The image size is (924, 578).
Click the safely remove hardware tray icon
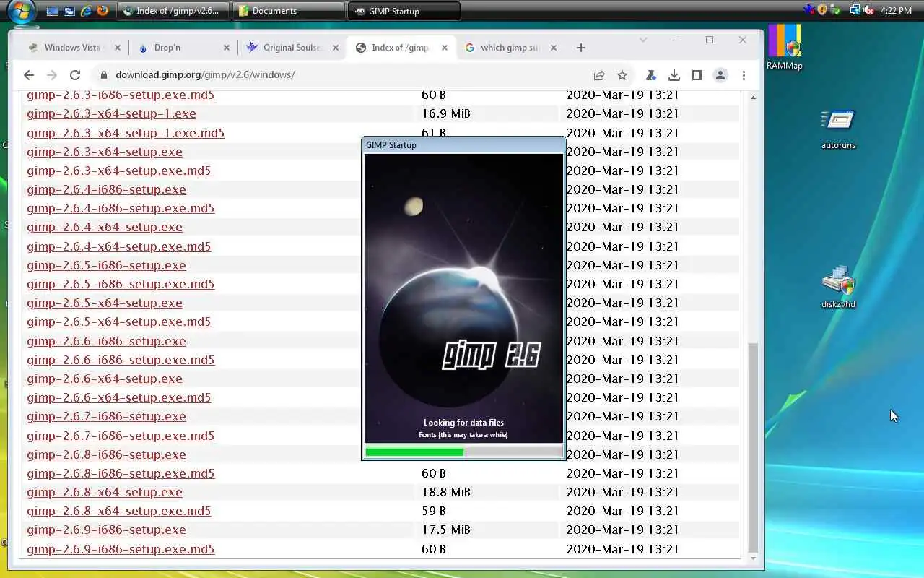(x=836, y=10)
